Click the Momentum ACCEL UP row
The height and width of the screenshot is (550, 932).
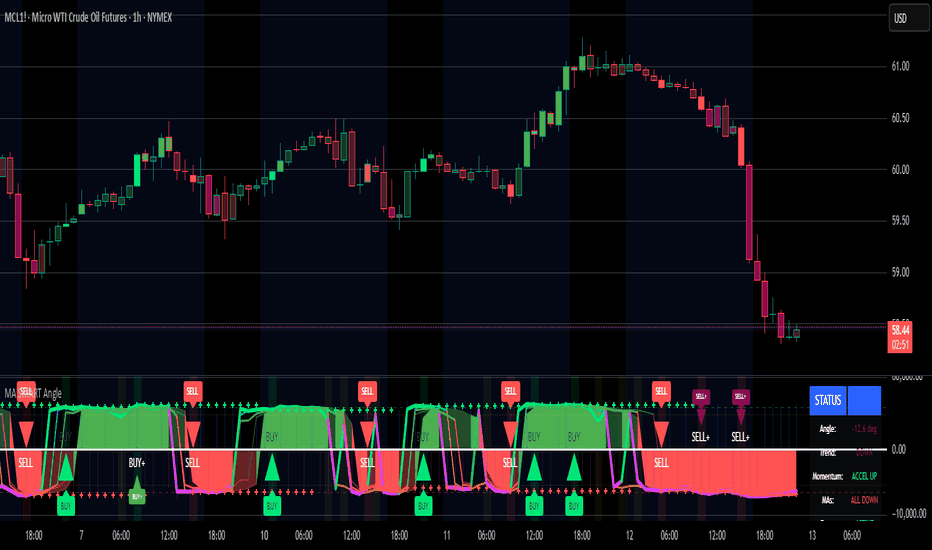(845, 476)
